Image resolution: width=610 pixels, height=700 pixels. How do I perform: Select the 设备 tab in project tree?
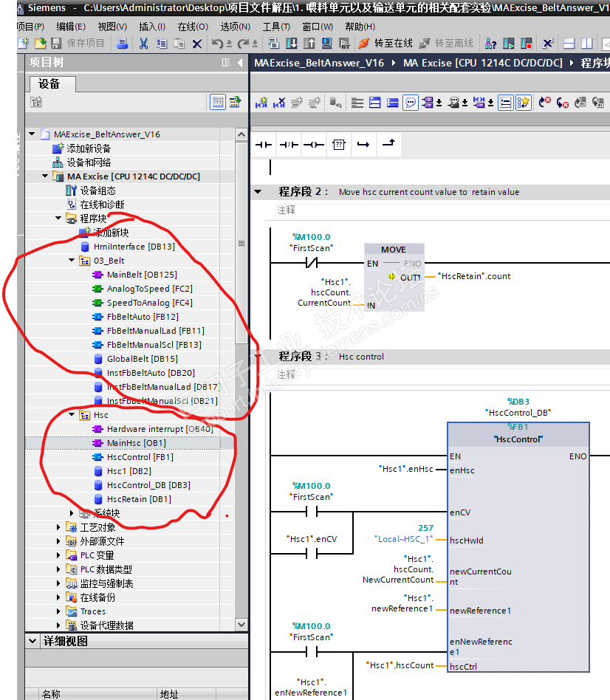52,84
